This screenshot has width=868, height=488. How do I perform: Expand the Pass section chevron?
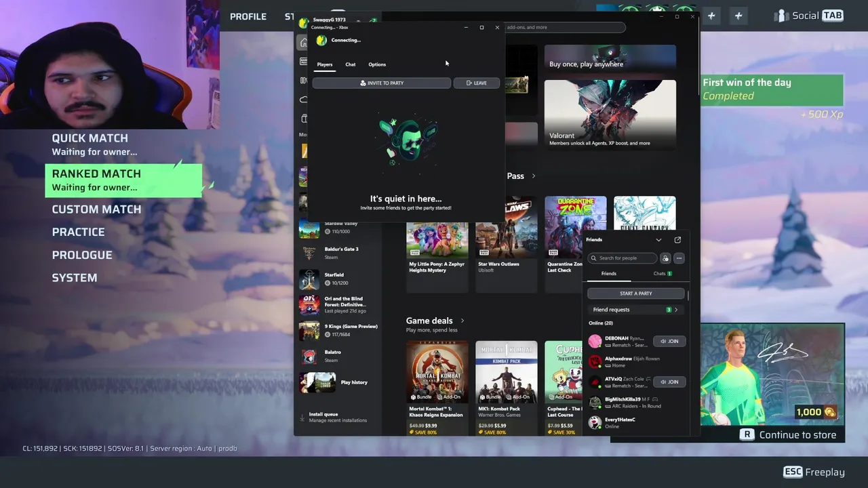(534, 176)
